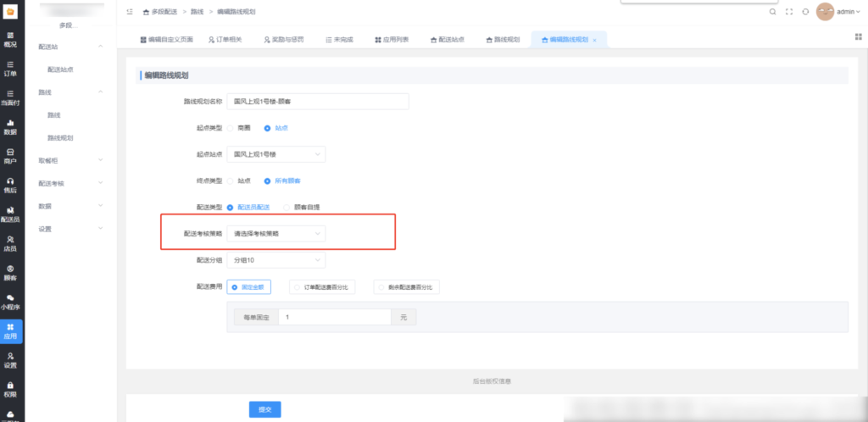Collapse the side menu with the fold icon

130,12
